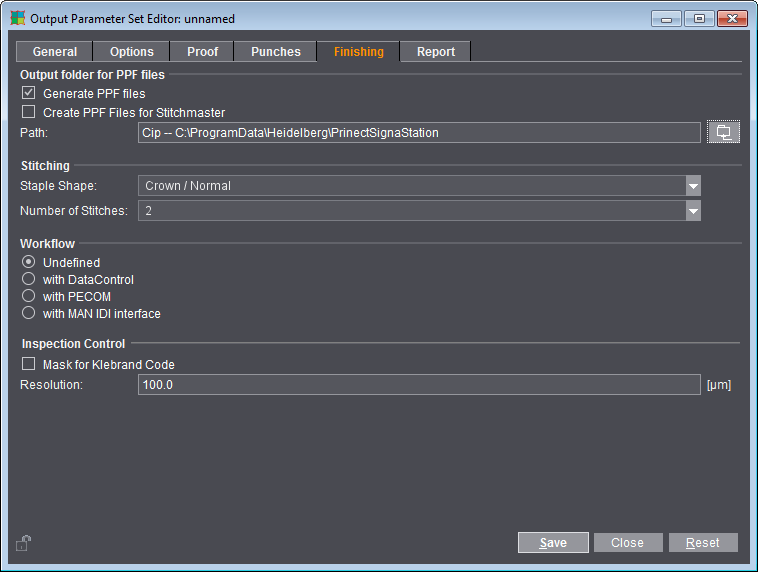The height and width of the screenshot is (572, 758).
Task: Go to the Report tab
Action: pos(435,52)
